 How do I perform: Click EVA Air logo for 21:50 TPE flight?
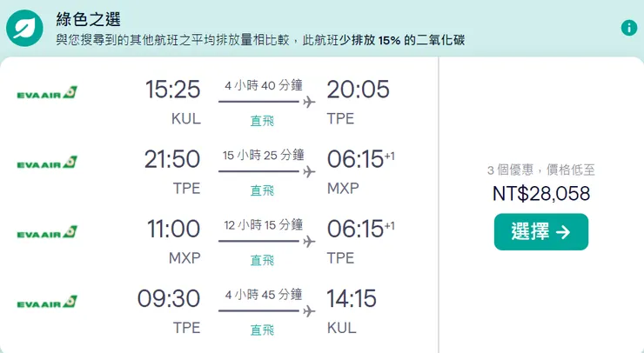point(47,163)
